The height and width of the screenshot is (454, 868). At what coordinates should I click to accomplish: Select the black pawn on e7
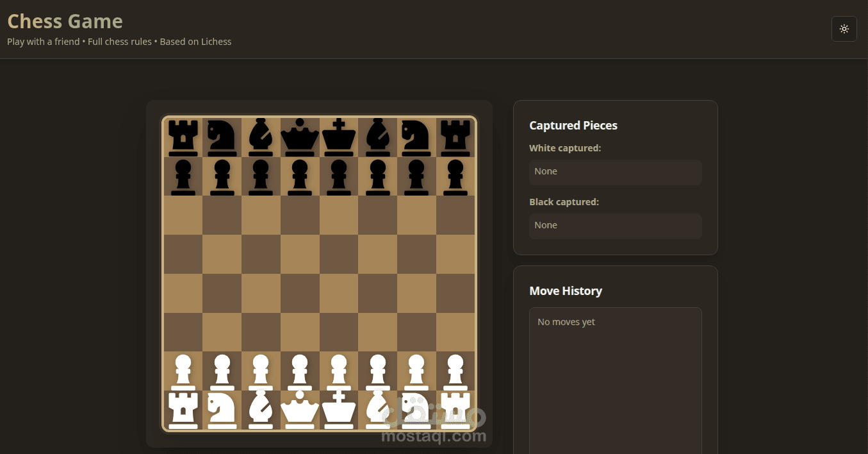(x=339, y=176)
